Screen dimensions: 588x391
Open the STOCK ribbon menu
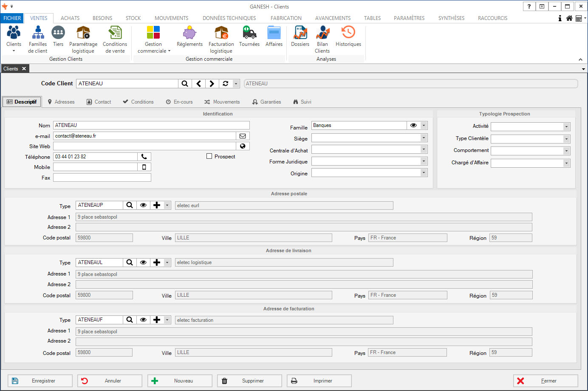coord(133,18)
